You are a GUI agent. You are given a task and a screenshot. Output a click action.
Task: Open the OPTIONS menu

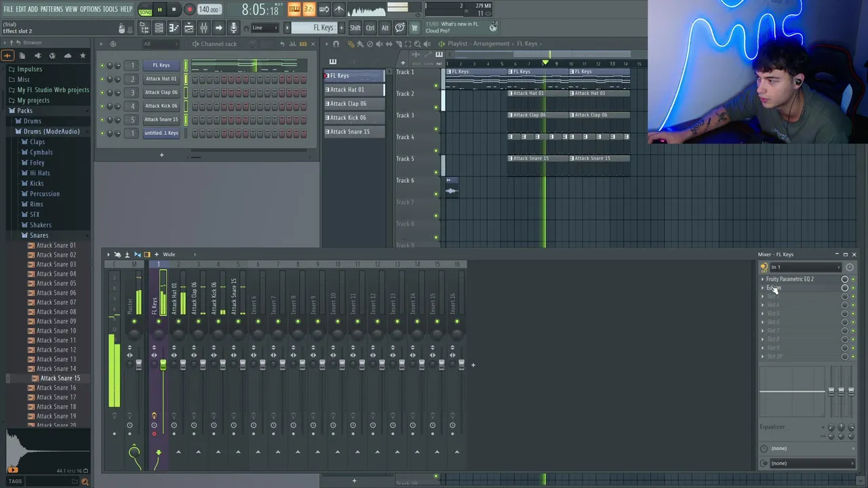90,9
